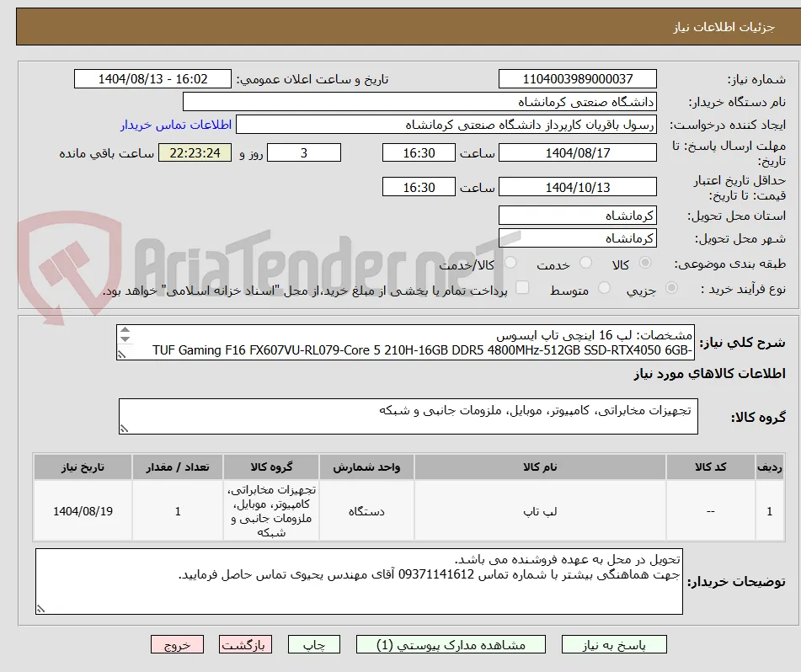The width and height of the screenshot is (801, 672).
Task: Click the scroll down arrow in description box
Action: (x=125, y=339)
